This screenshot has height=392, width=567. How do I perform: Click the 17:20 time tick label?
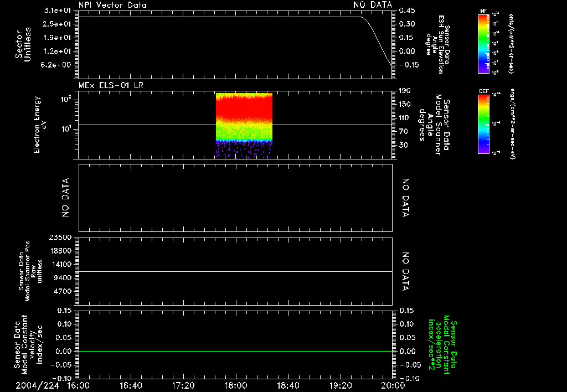[x=183, y=385]
